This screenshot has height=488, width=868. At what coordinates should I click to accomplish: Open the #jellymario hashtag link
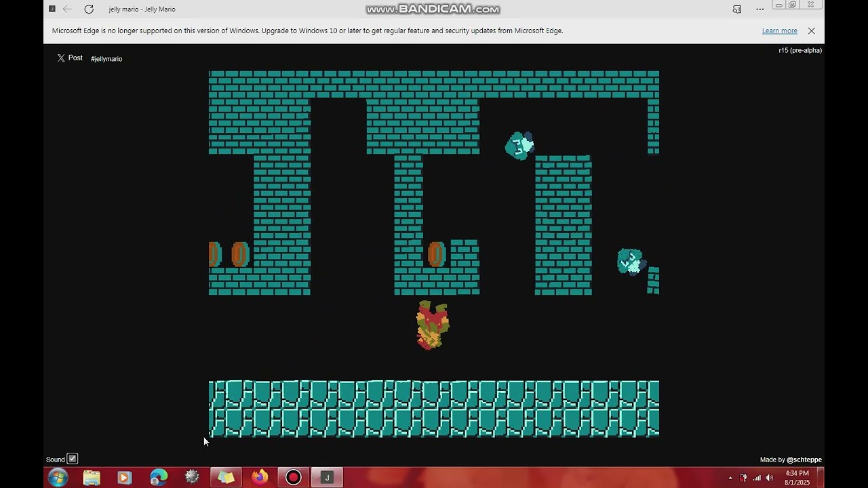106,59
